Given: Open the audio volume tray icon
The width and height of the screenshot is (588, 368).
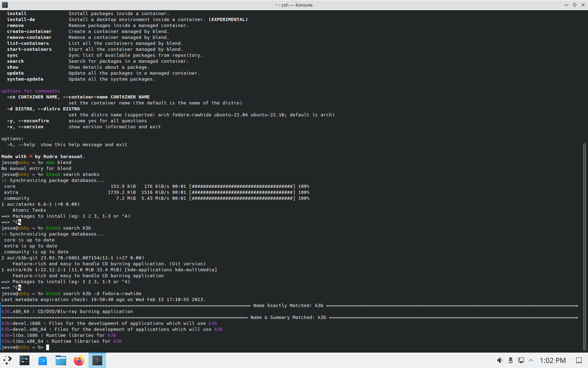Looking at the screenshot, I should click(x=500, y=360).
